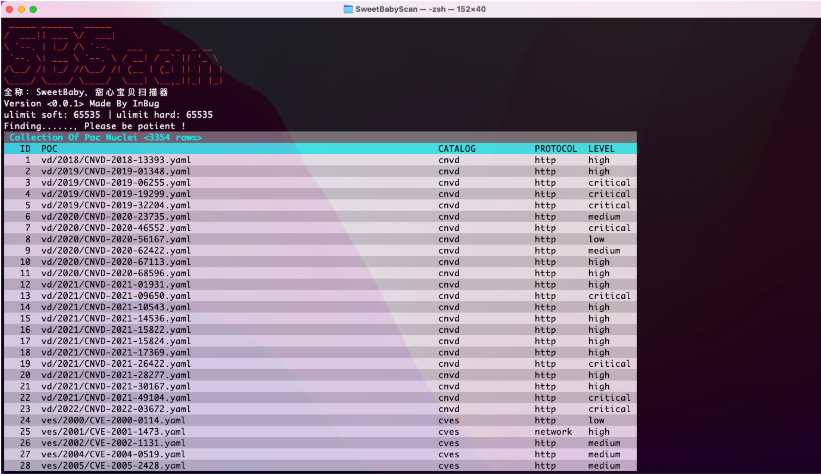Select row CNVD-2021-09650.yaml
Viewport: 821px width, 474px height.
coord(320,295)
